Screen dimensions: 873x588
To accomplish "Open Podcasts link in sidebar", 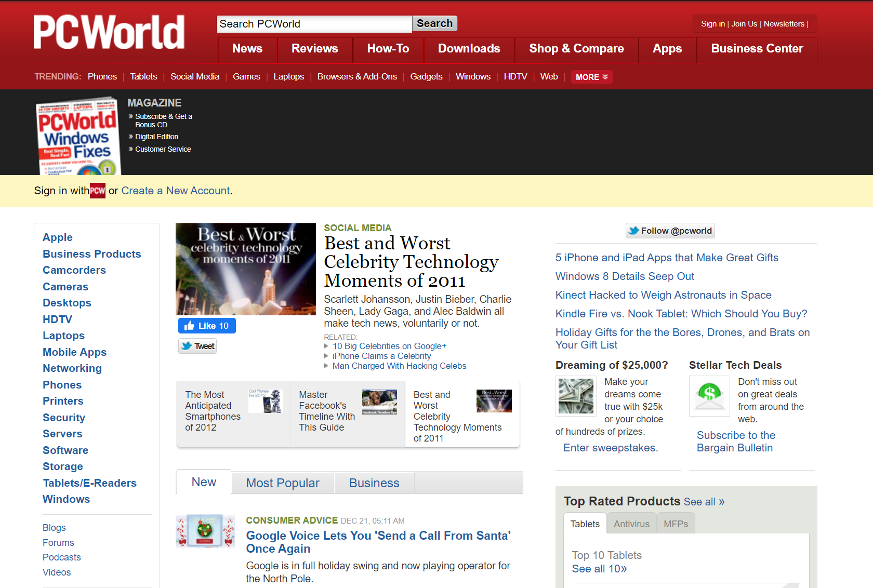I will pos(62,557).
